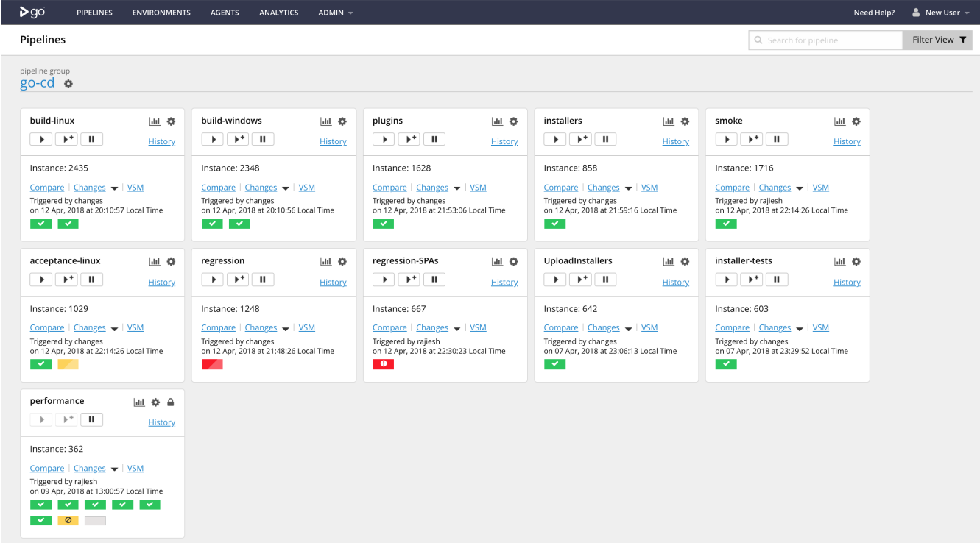Open settings gear for performance pipeline
This screenshot has height=543, width=980.
pos(155,402)
